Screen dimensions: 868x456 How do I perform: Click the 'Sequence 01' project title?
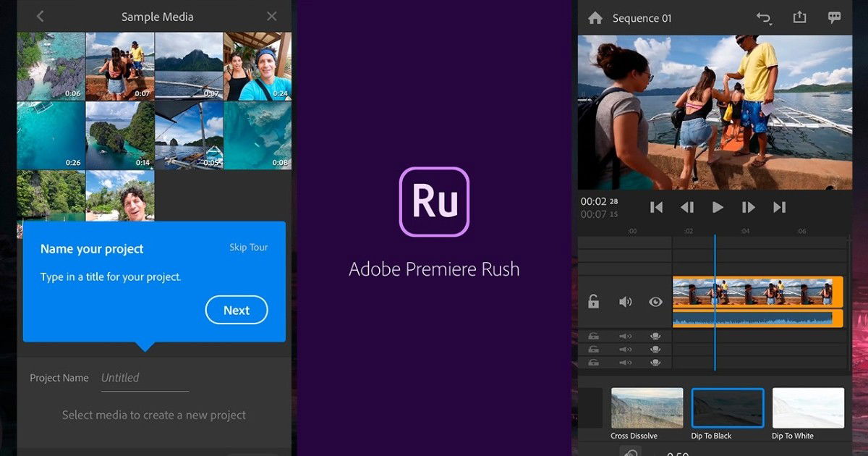(x=642, y=18)
